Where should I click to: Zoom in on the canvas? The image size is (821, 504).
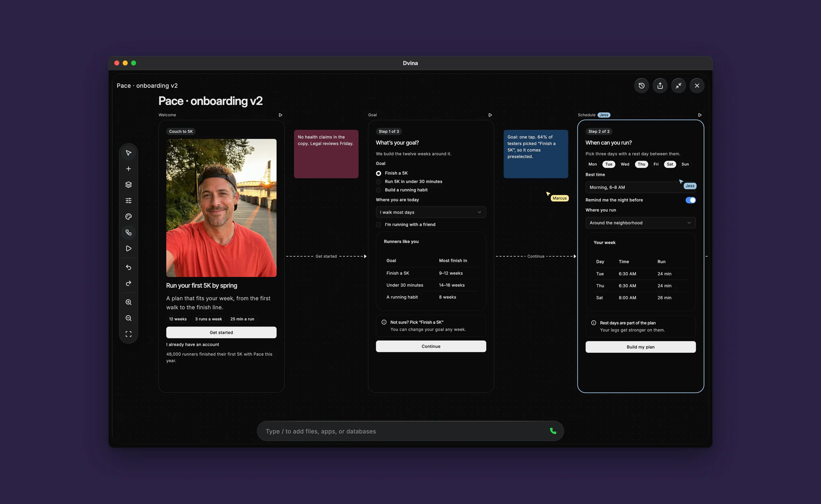(128, 302)
